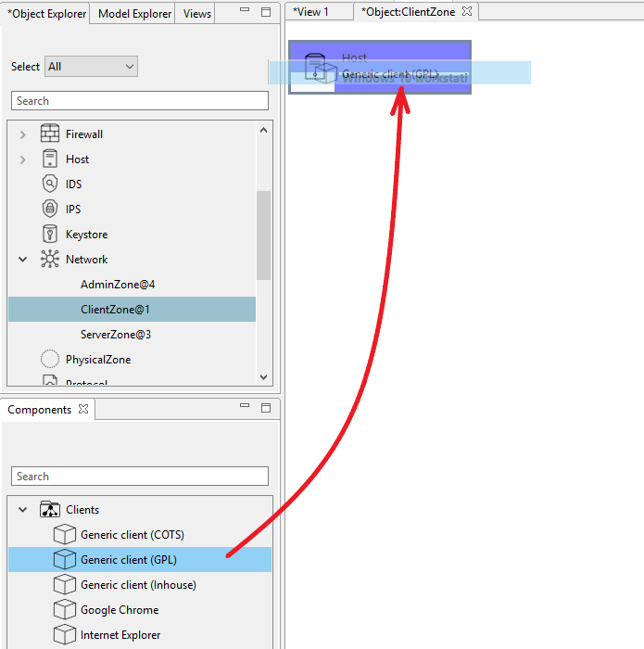Click the Generic client (Inhouse) cube icon
644x649 pixels.
[65, 584]
